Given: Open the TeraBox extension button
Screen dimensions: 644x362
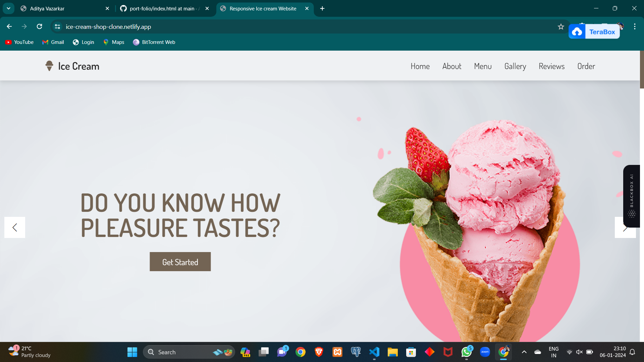Looking at the screenshot, I should coord(594,32).
